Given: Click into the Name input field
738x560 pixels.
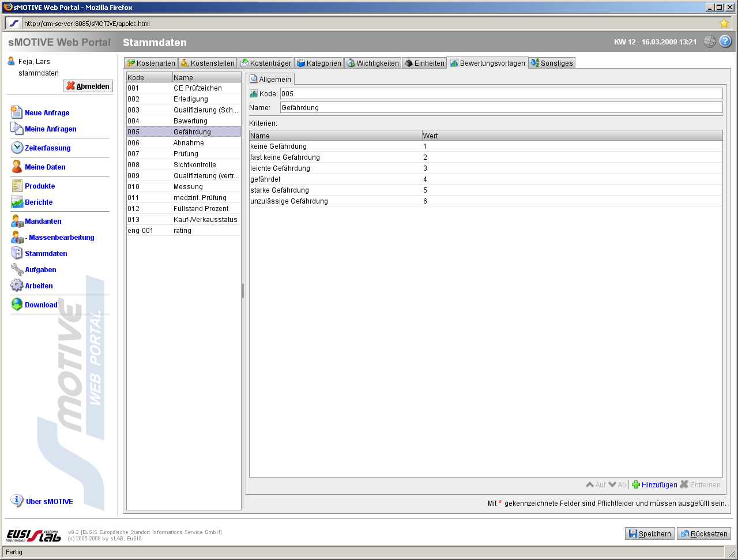Looking at the screenshot, I should click(x=501, y=107).
